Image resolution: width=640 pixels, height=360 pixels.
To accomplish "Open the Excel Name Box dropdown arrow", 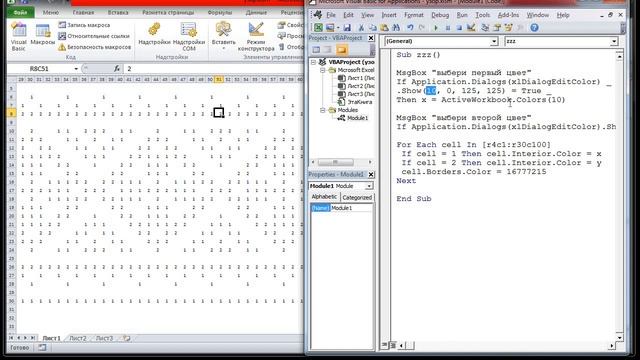I will click(76, 69).
